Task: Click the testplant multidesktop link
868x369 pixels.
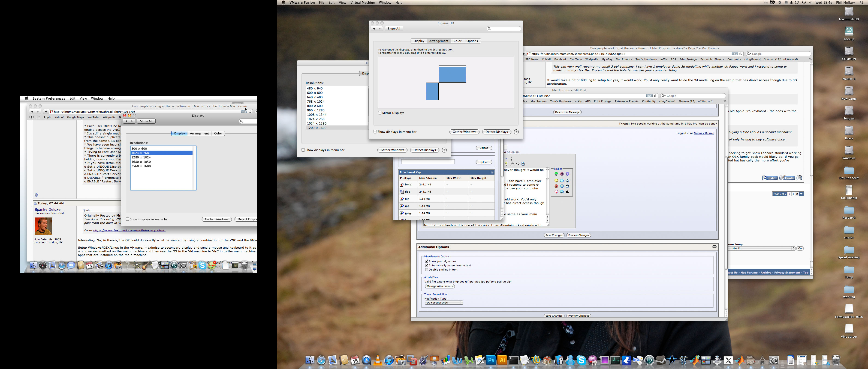Action: point(129,230)
